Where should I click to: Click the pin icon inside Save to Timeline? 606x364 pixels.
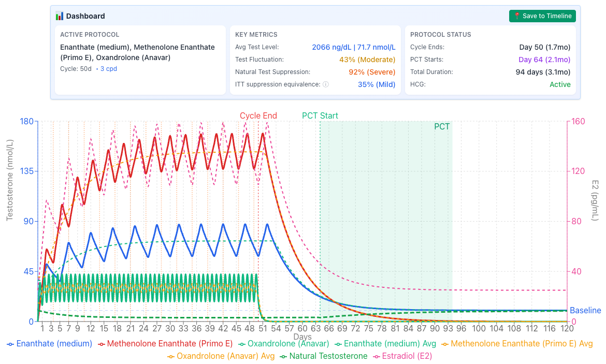517,16
